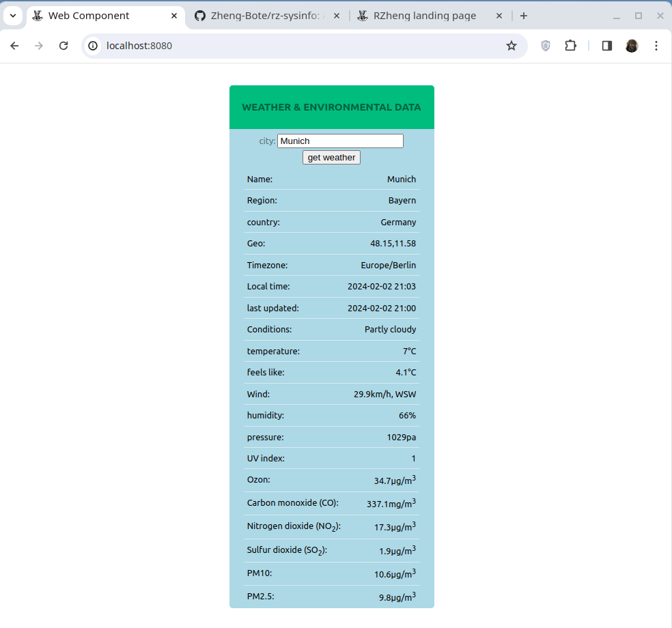672x628 pixels.
Task: Click the Nitrogen dioxide (NO2): label
Action: pos(294,526)
